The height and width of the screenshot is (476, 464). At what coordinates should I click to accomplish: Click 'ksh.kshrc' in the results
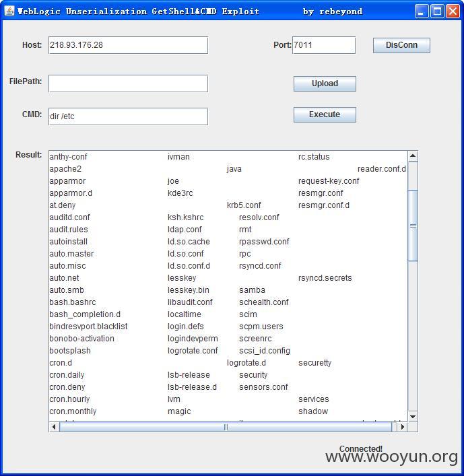click(186, 217)
